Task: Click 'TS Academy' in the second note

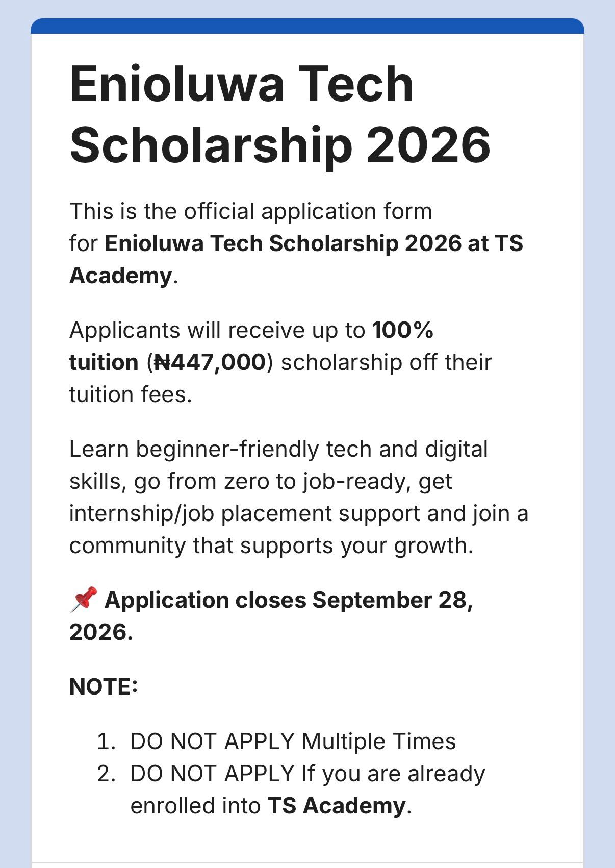Action: pyautogui.click(x=337, y=806)
